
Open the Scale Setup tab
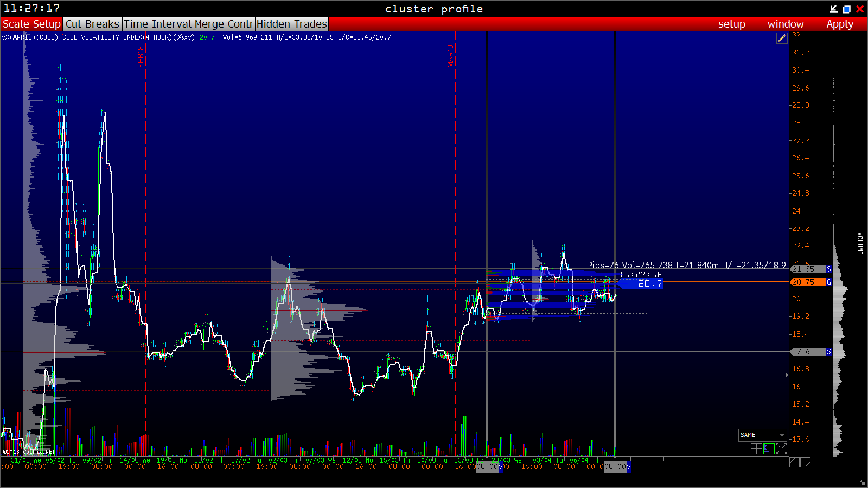(31, 24)
